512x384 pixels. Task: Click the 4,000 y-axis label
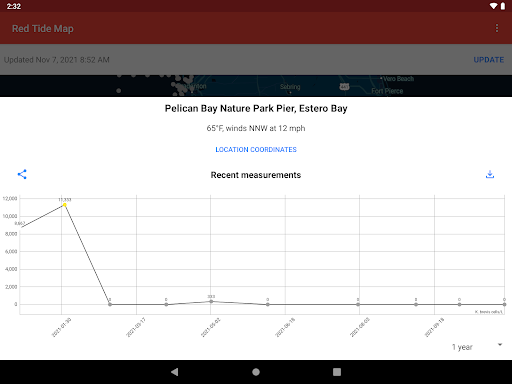coord(11,269)
